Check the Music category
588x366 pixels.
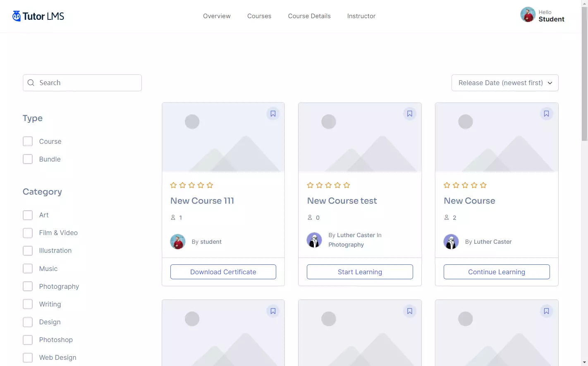click(x=28, y=269)
